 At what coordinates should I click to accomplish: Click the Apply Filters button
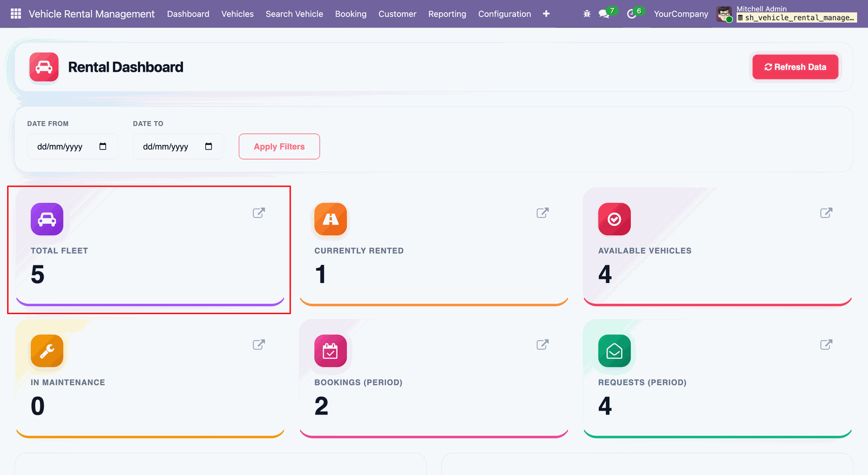(279, 146)
